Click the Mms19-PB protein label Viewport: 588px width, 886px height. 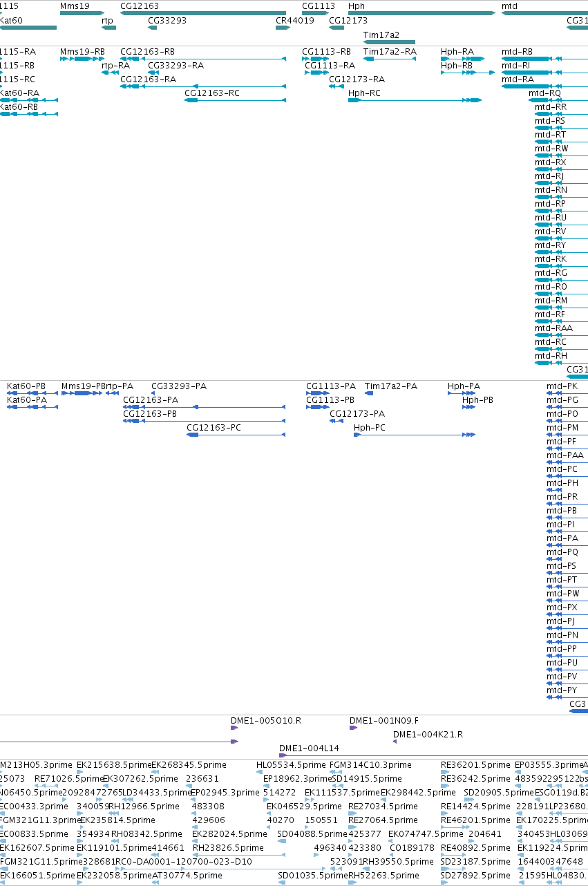pyautogui.click(x=84, y=386)
